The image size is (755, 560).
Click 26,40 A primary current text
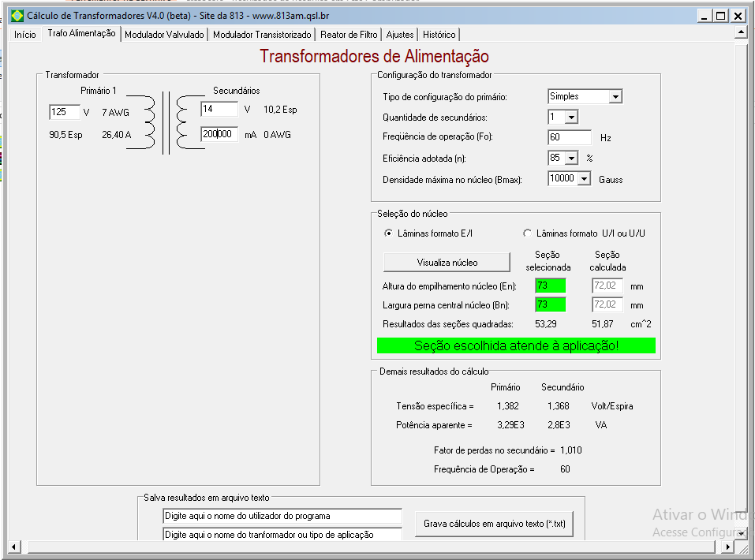[117, 135]
